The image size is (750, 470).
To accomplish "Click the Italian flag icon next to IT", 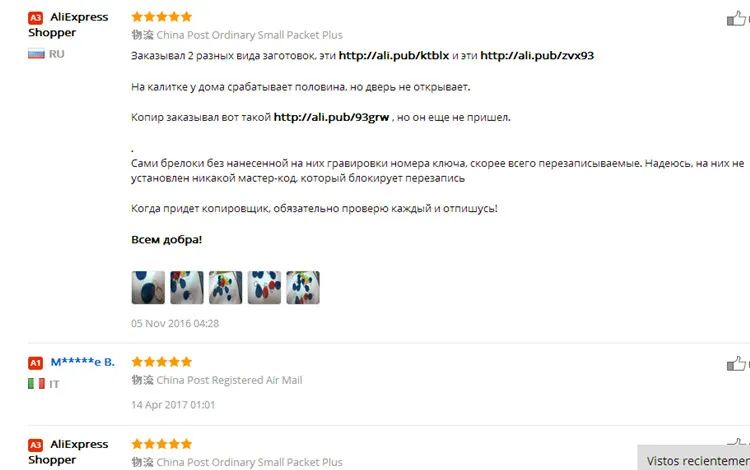I will click(x=36, y=383).
